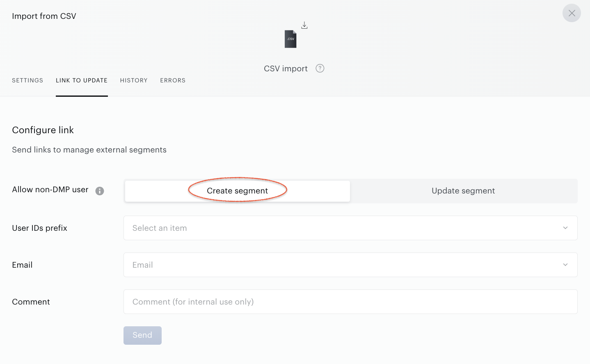Click the Send button
The width and height of the screenshot is (590, 364).
coord(142,335)
